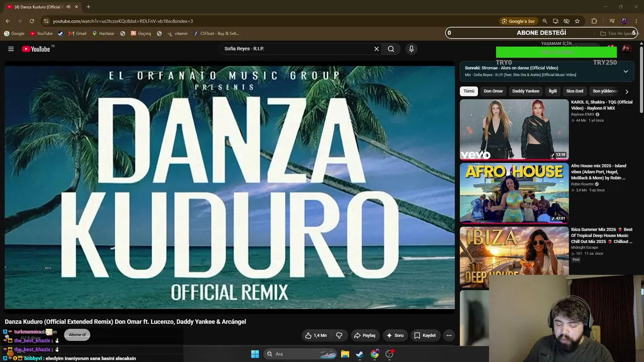
Task: Select the İlgili filter chip
Action: [x=553, y=91]
